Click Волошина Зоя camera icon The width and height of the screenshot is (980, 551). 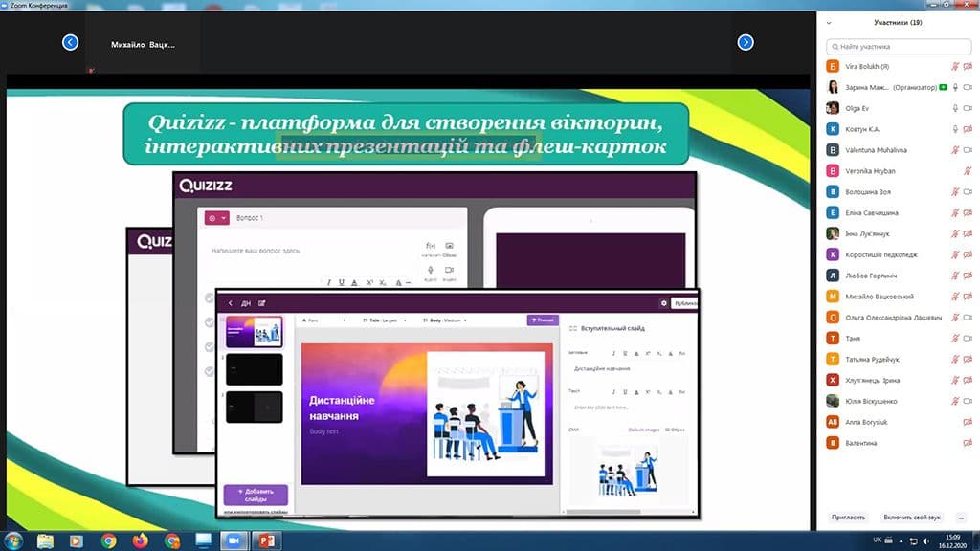(968, 191)
